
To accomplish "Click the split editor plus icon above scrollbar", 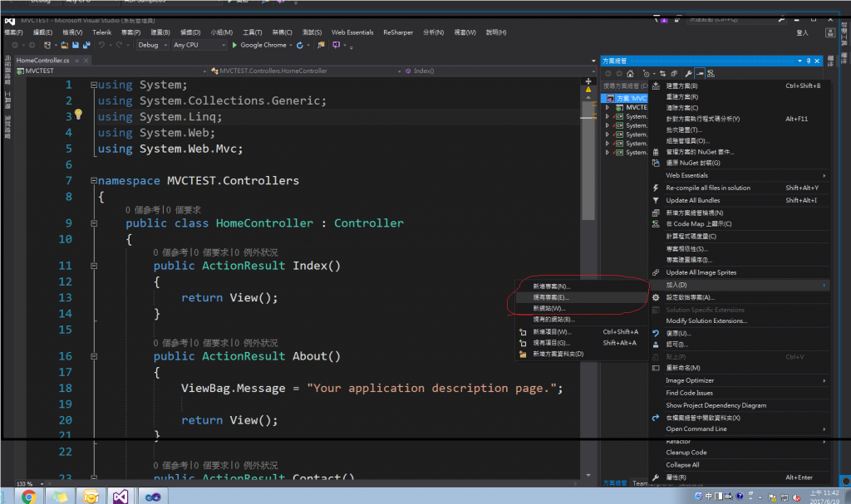I will [x=588, y=81].
